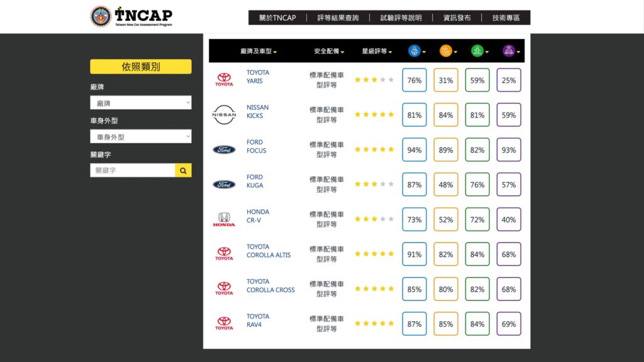Click the 57% safety assist score for Kuga
Screen dimensions: 644x362
click(x=509, y=185)
